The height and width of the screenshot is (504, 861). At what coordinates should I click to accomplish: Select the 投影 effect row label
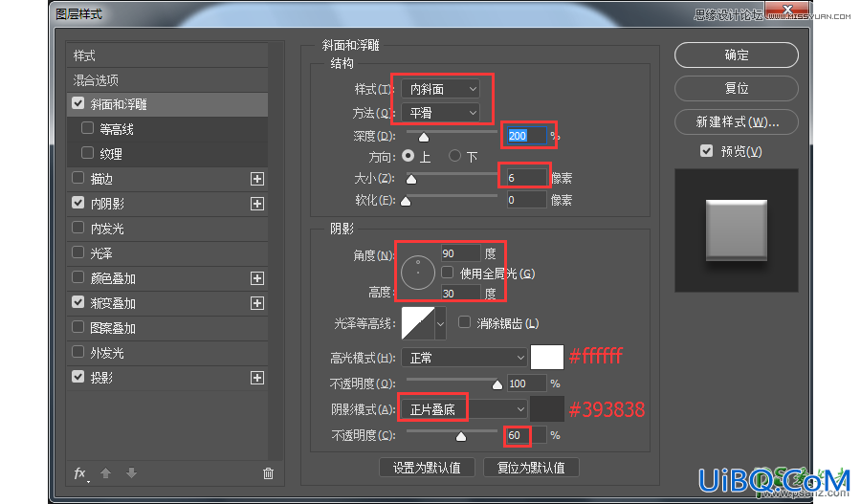coord(101,378)
